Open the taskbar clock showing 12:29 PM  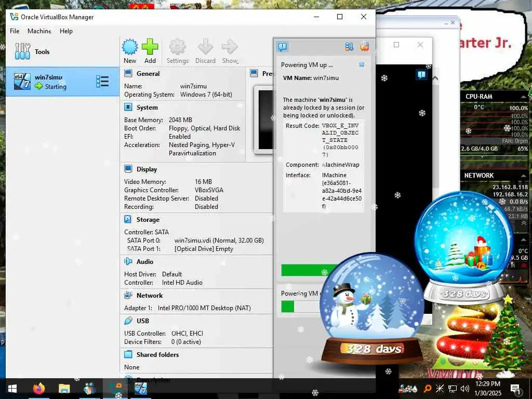point(487,389)
